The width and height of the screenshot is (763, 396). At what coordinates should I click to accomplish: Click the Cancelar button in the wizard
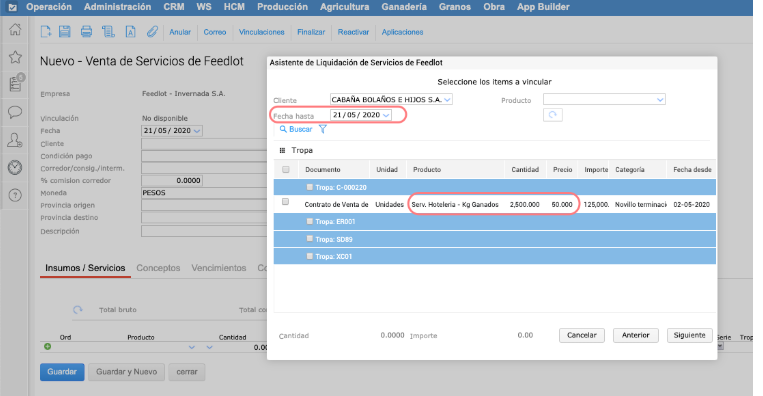(581, 335)
